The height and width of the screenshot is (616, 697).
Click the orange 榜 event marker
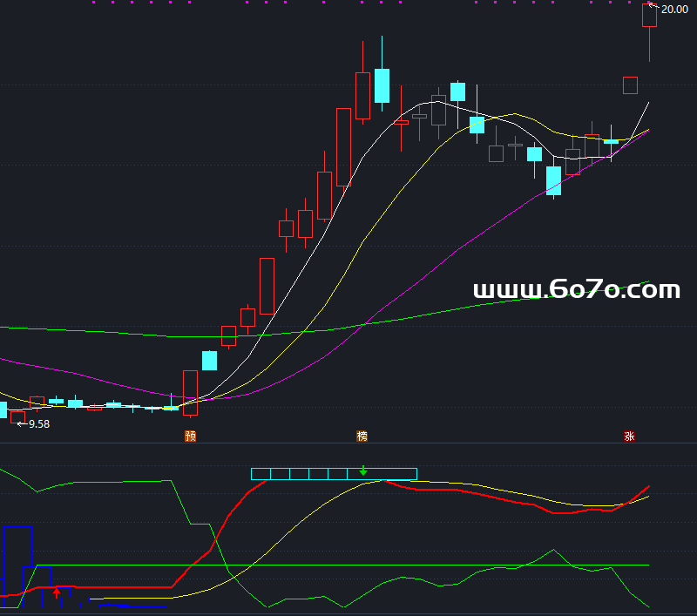click(362, 436)
